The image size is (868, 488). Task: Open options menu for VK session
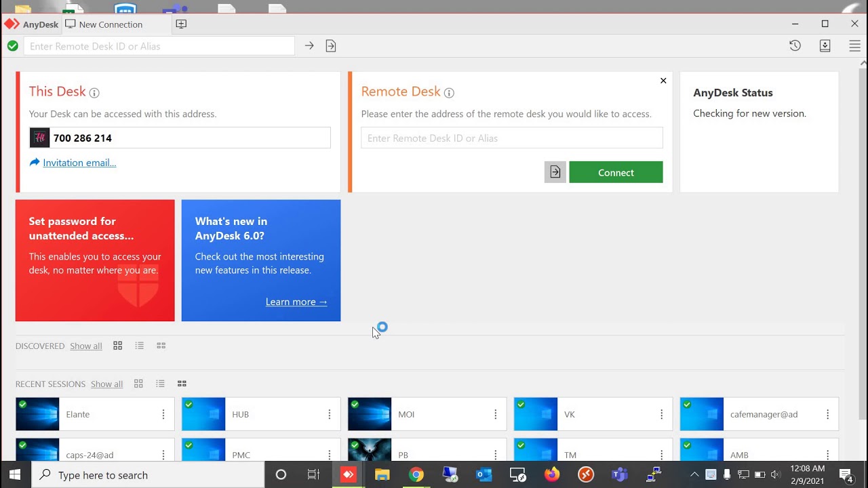point(662,414)
